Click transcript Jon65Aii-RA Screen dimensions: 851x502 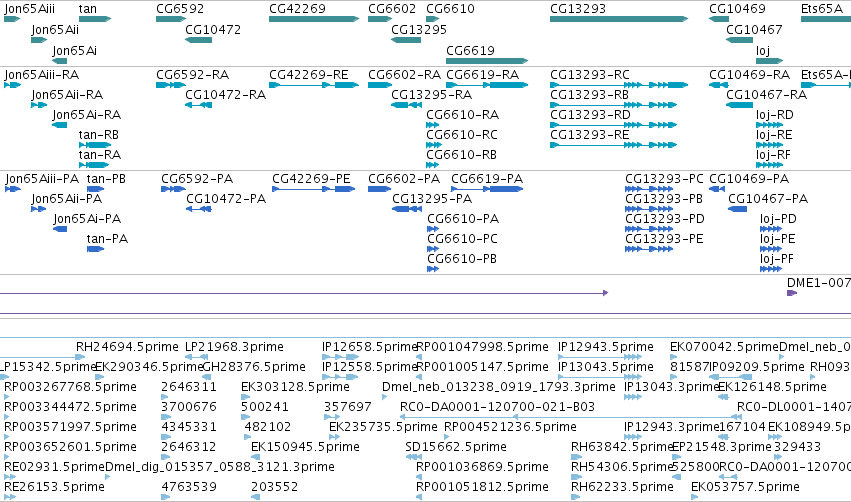tap(67, 95)
